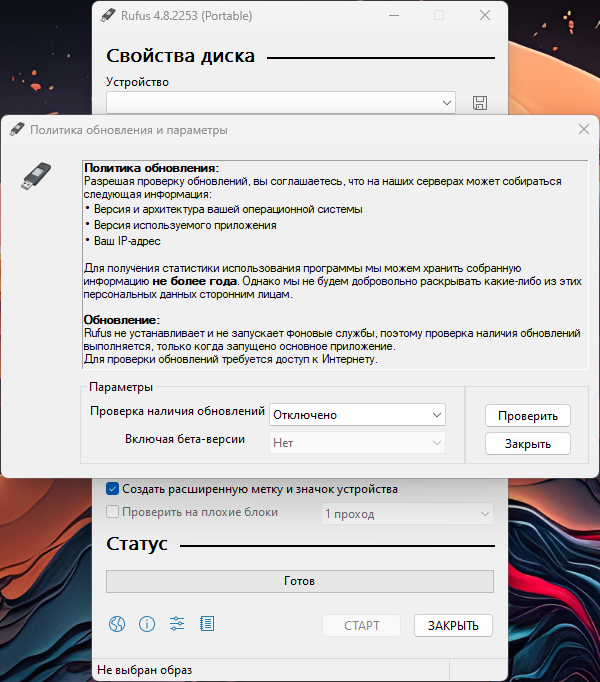
Task: Click the СТАРТ button
Action: (361, 625)
